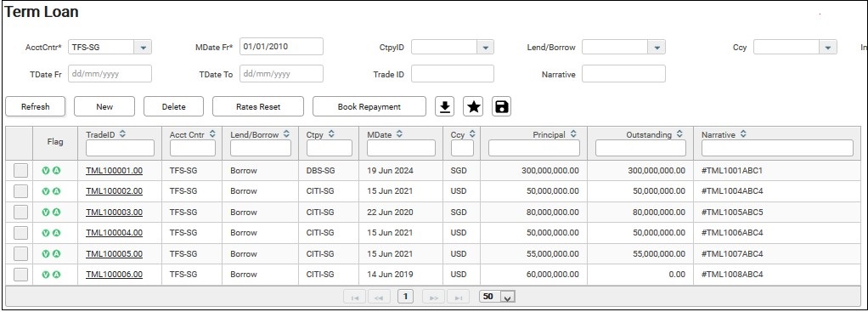Click page number 1 in pager
868x312 pixels.
406,297
